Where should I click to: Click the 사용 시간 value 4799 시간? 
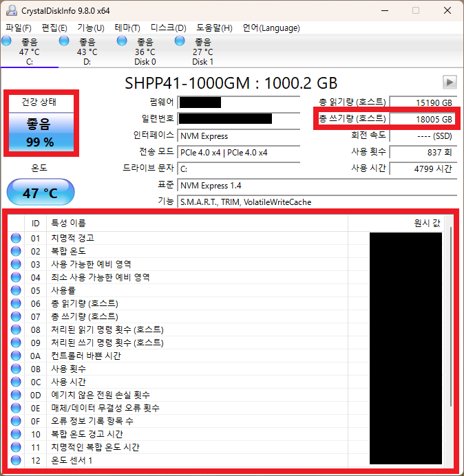[423, 169]
